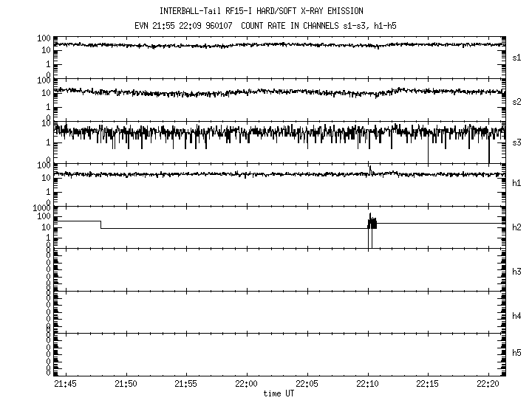Click the h2 burst spike near 22:10

coord(372,221)
